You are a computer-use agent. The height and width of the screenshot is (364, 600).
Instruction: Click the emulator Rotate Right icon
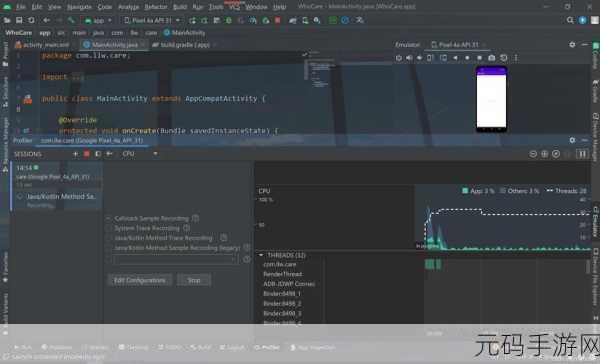pos(443,58)
